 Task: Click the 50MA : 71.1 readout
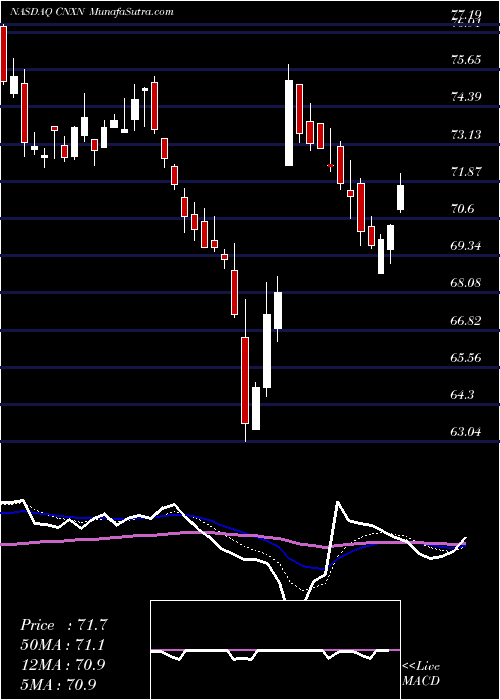click(x=64, y=645)
